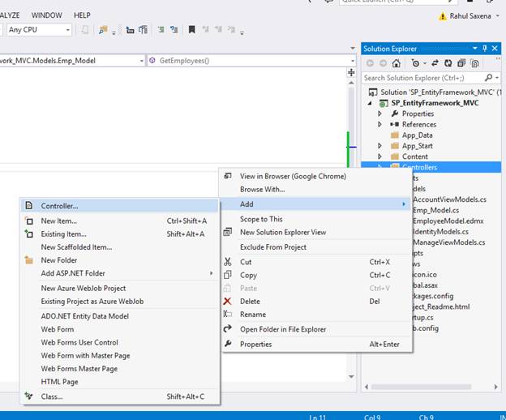Click Sync with Active Document icon
The height and width of the screenshot is (420, 506).
pos(435,63)
